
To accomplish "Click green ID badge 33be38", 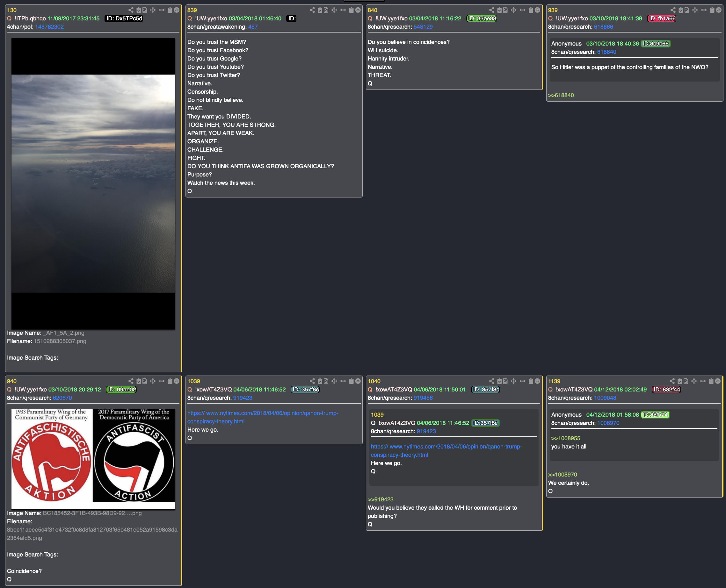I will tap(482, 18).
